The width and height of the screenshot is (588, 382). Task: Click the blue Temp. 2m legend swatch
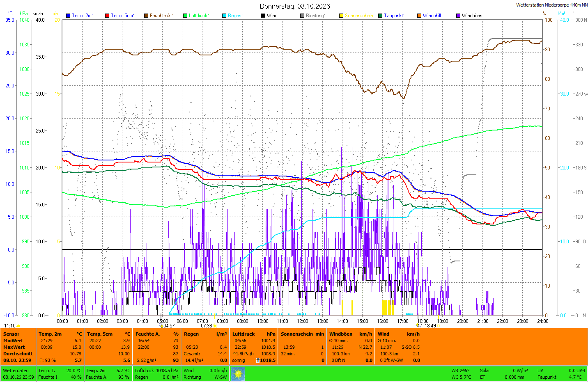click(x=68, y=16)
